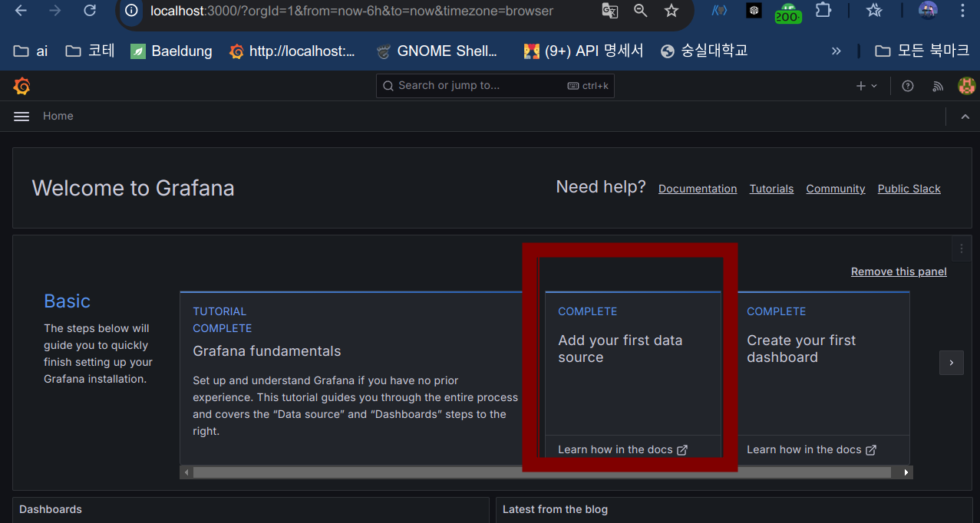980x523 pixels.
Task: Click the horizontal scrollbar thumb
Action: pos(542,472)
